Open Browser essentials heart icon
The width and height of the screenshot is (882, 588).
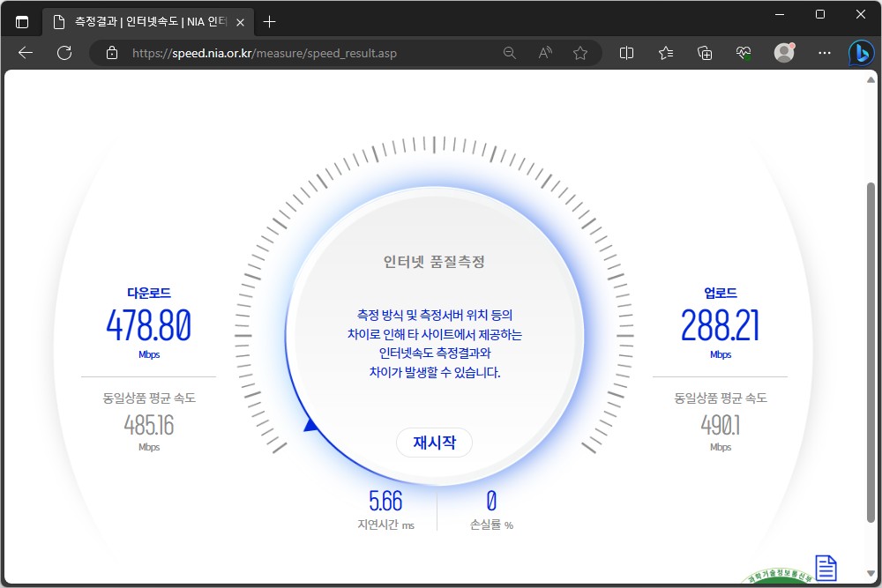[x=744, y=54]
